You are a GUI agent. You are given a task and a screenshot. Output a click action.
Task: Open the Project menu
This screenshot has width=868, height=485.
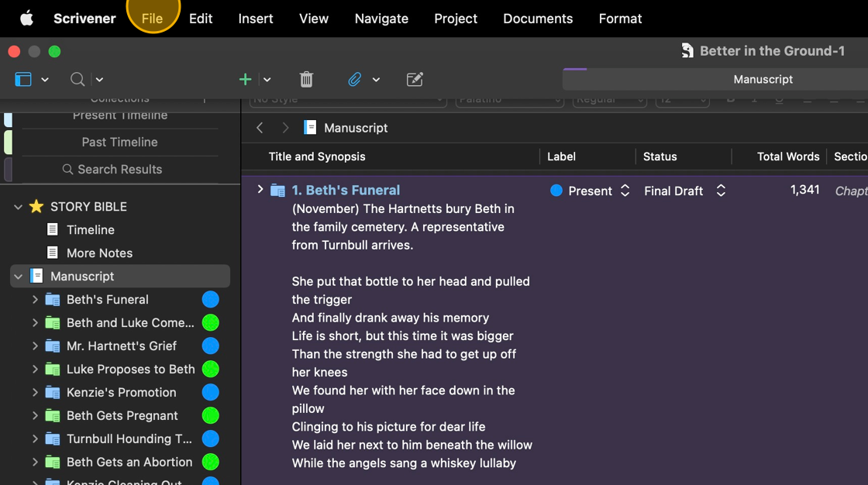pyautogui.click(x=456, y=19)
